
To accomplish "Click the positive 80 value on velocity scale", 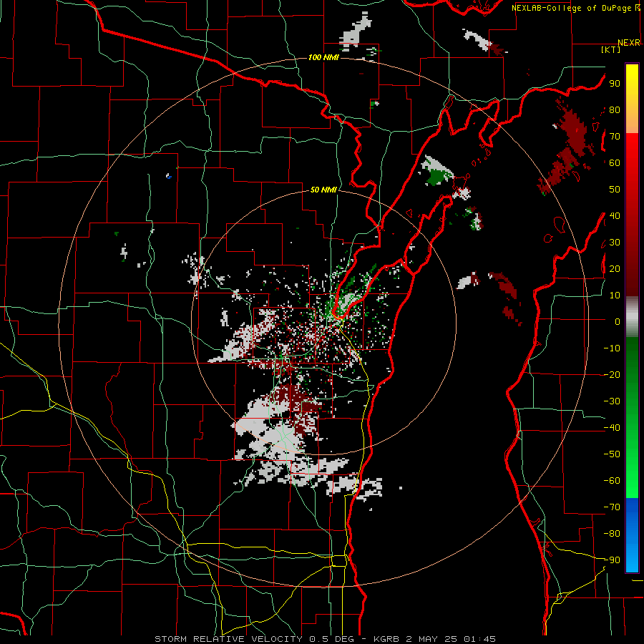I will pos(615,109).
